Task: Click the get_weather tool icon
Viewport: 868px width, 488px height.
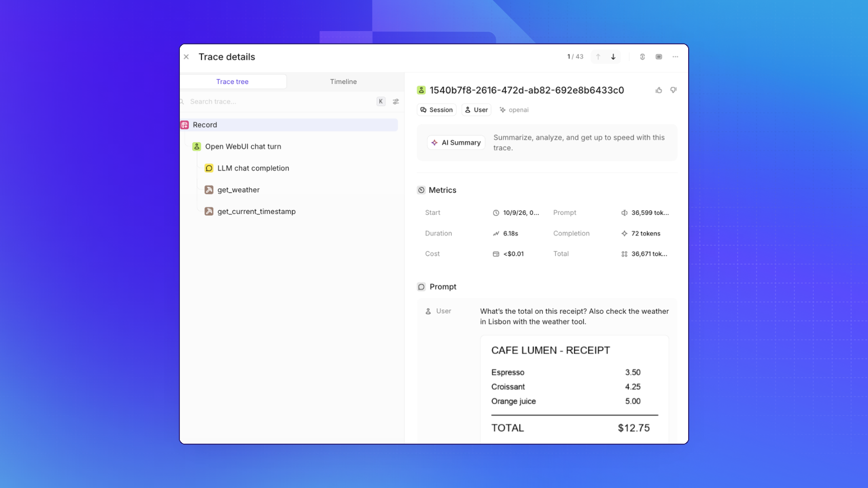Action: click(209, 190)
